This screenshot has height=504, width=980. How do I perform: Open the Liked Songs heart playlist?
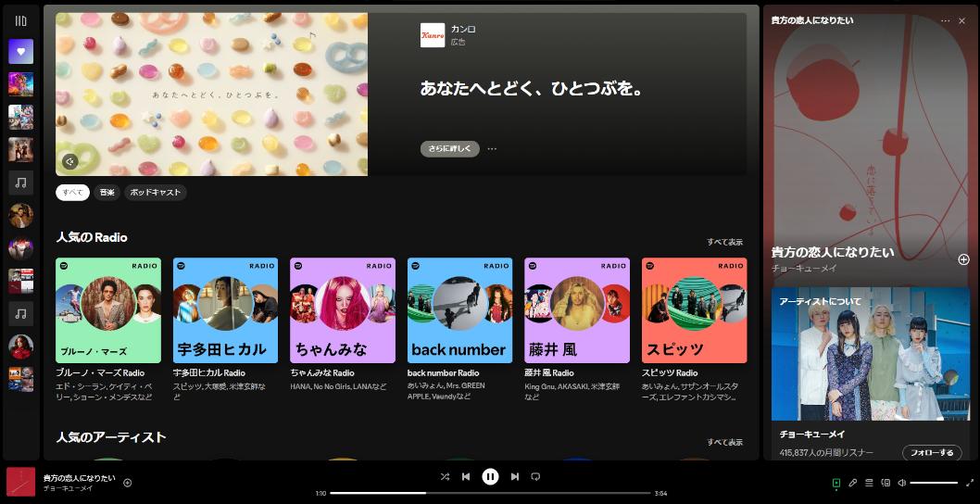pos(20,52)
